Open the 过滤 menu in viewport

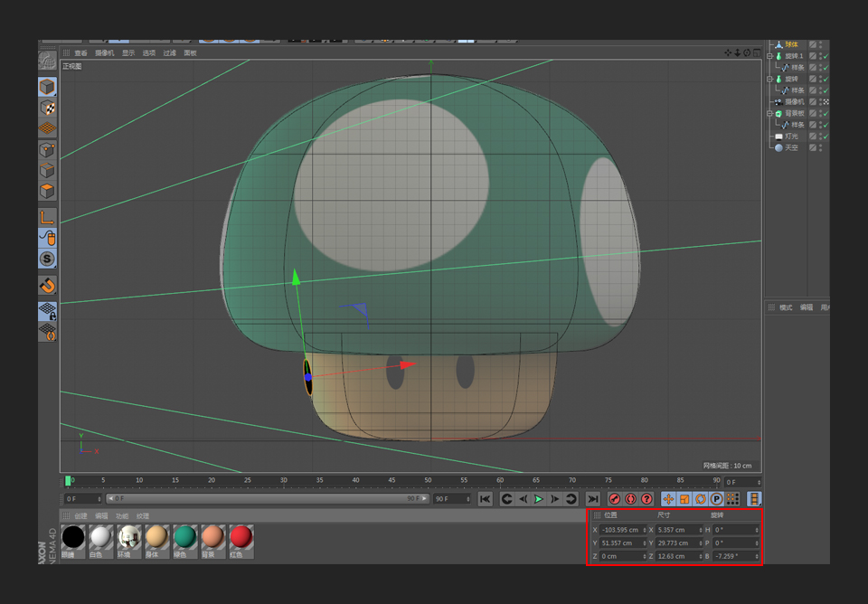click(x=169, y=53)
